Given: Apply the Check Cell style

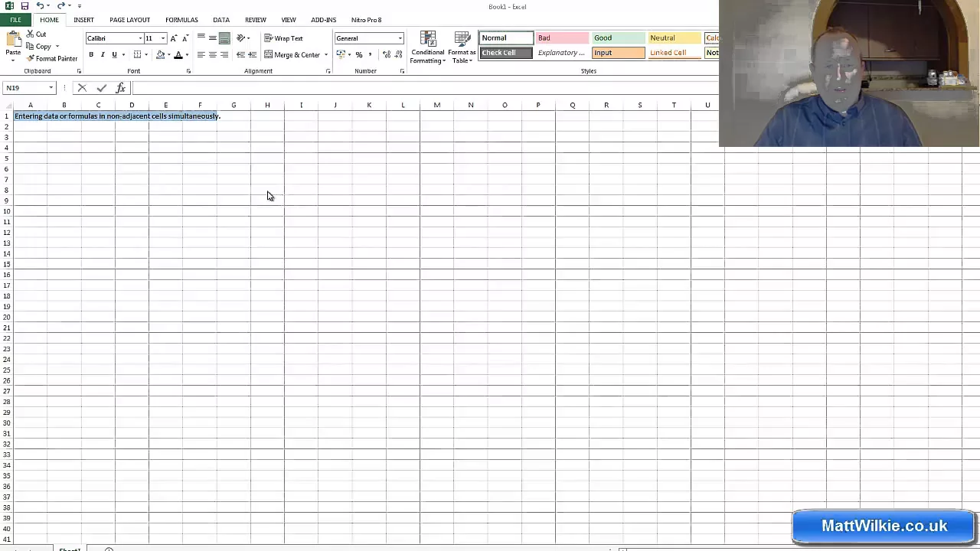Looking at the screenshot, I should [x=506, y=53].
